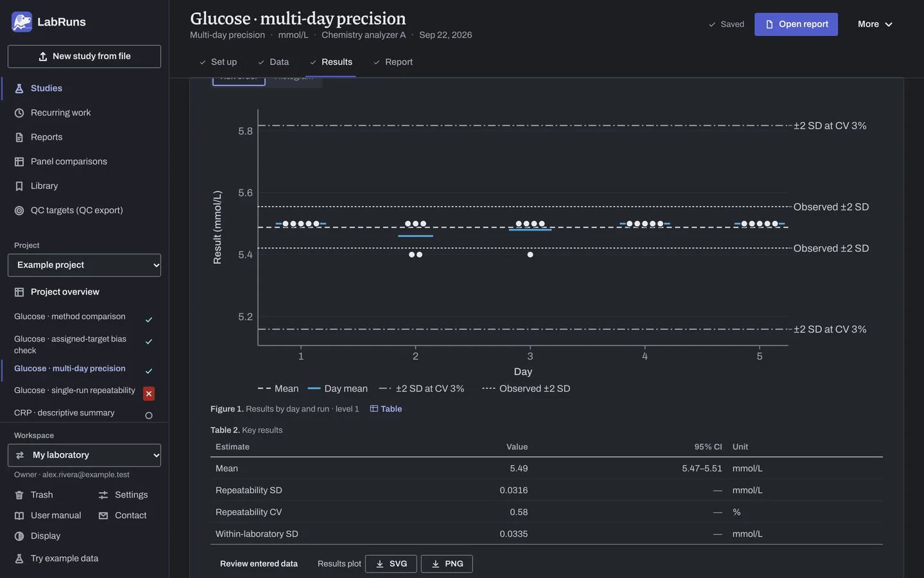Click the Within-laboratory SD row label
Viewport: 924px width, 578px height.
[x=257, y=534]
